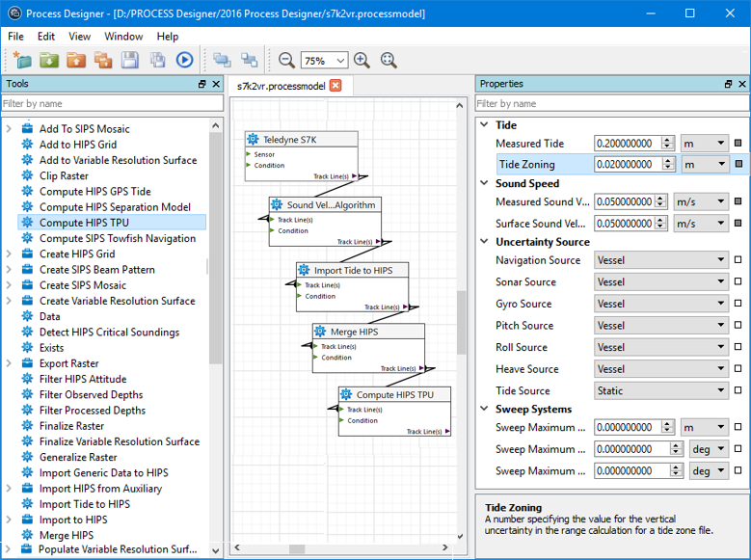Toggle the checkbox beside Navigation Source
The width and height of the screenshot is (751, 560).
click(738, 260)
